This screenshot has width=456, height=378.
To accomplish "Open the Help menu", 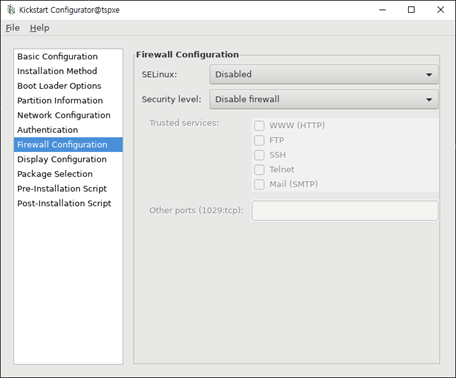I will click(39, 28).
